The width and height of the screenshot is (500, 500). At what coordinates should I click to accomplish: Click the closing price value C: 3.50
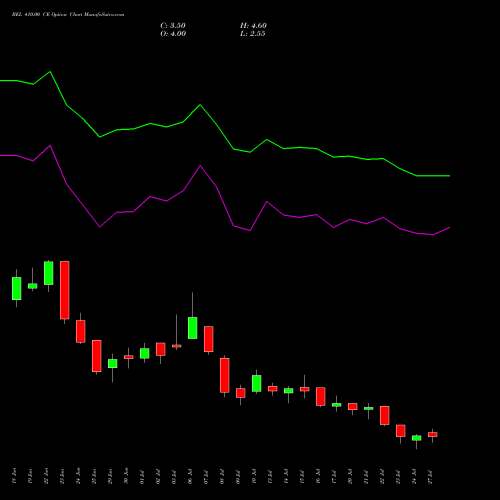173,26
